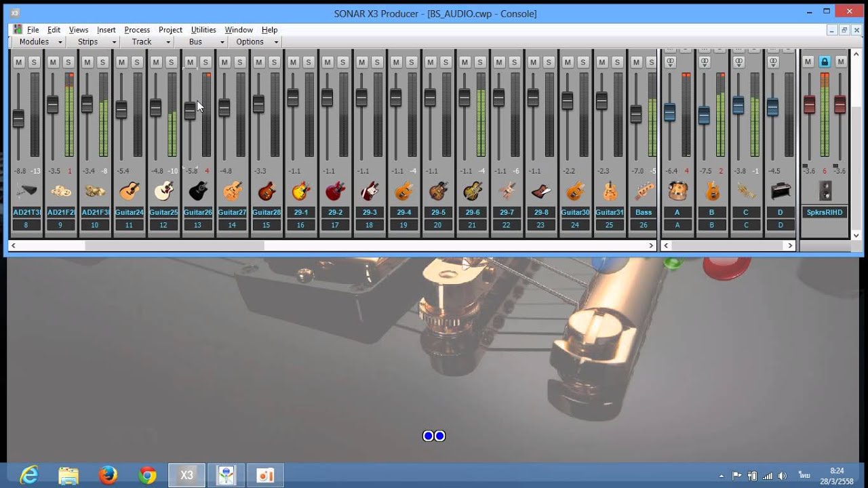Click the speaker icon on SpkrsRIHD strip
Screen dimensions: 868x488
click(825, 191)
